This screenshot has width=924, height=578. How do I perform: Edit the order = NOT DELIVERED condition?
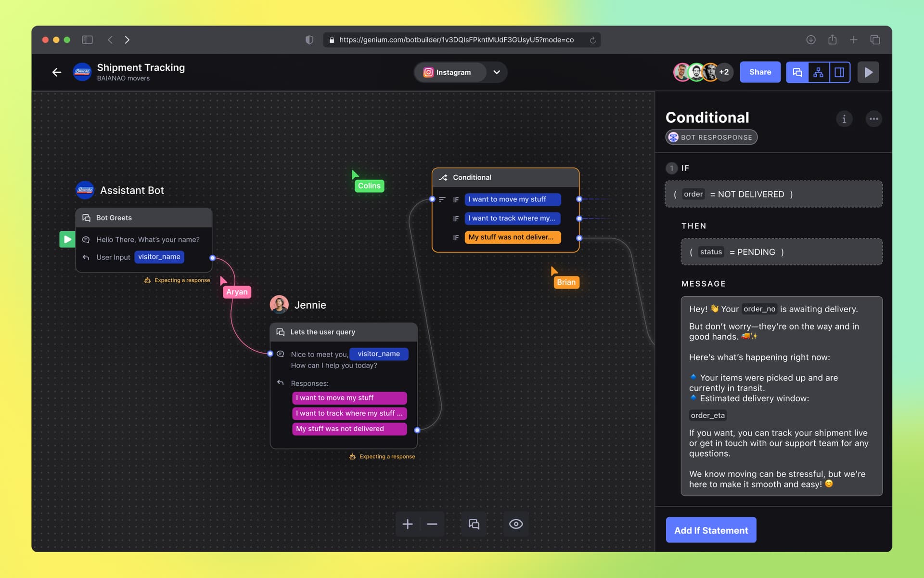tap(773, 194)
